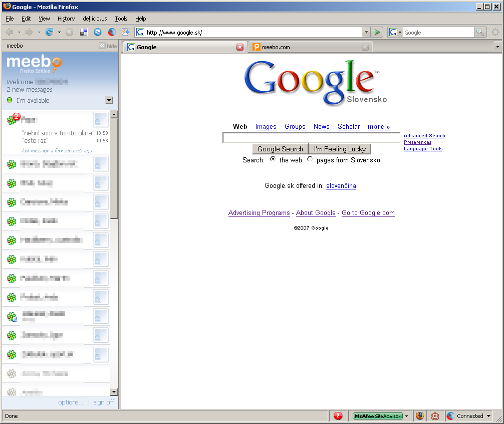
Task: Open the Images link
Action: coord(266,127)
